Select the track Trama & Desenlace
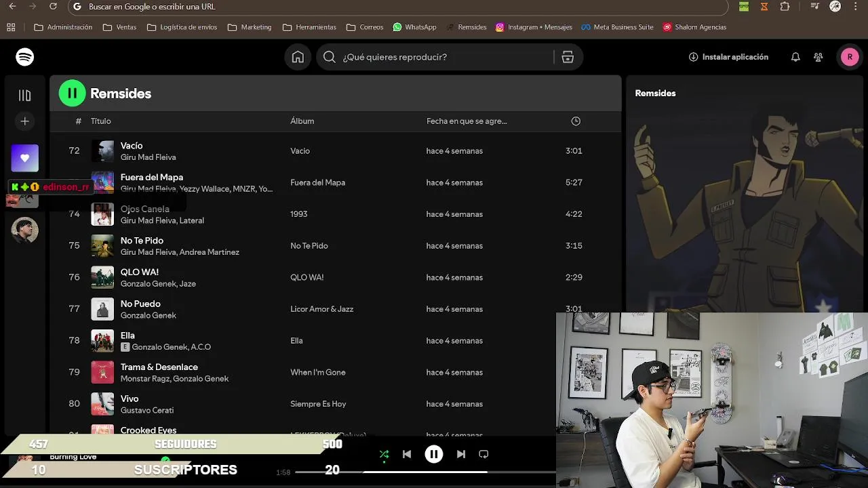Screen dimensions: 868x488 click(x=159, y=367)
